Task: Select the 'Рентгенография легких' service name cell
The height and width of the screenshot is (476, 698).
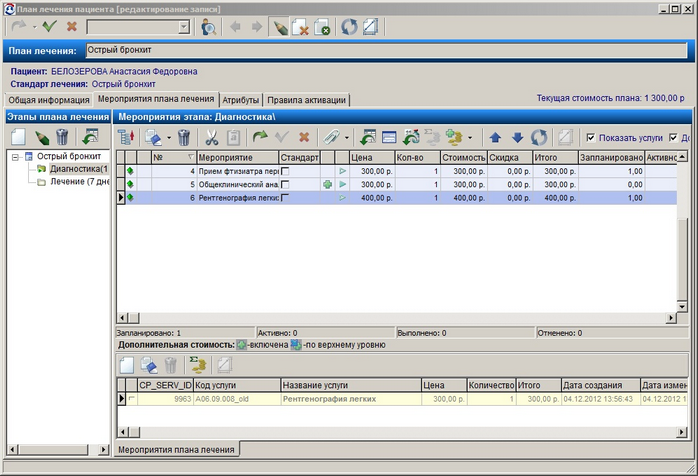Action: 351,399
